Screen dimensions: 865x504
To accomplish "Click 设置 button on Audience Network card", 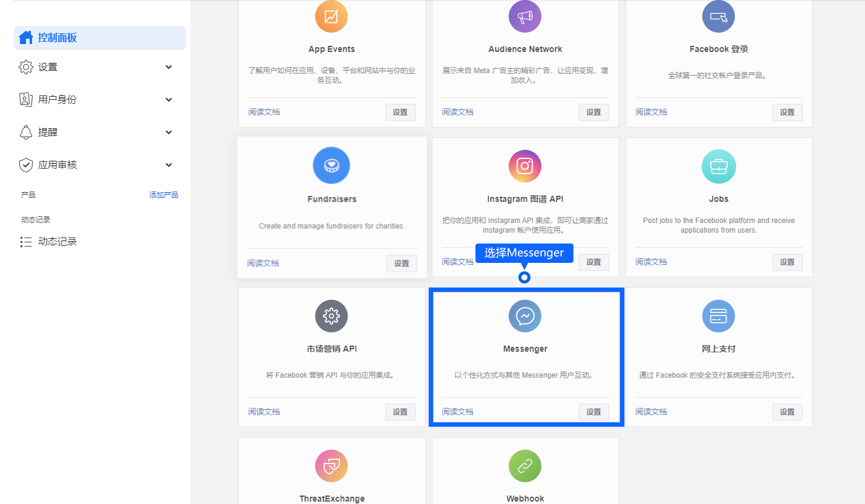I will coord(594,112).
